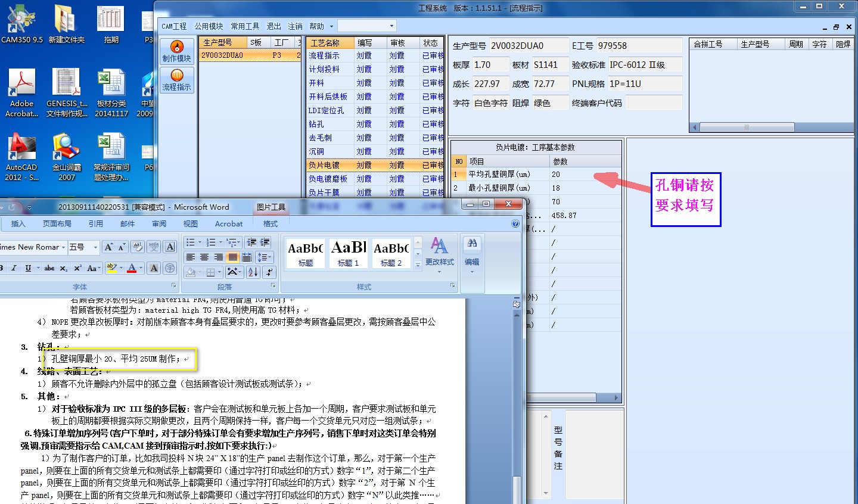Viewport: 858px width, 504px height.
Task: Expand bullet list dropdown arrow
Action: pyautogui.click(x=200, y=242)
